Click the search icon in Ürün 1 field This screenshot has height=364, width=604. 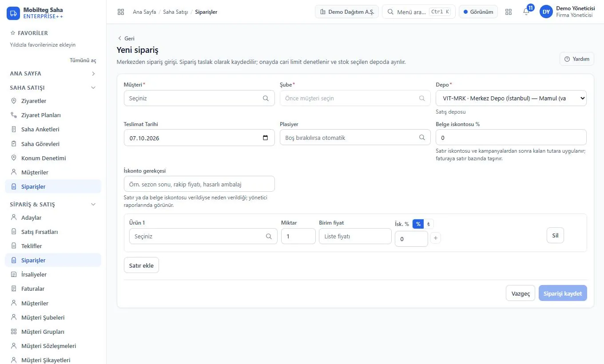click(x=269, y=236)
